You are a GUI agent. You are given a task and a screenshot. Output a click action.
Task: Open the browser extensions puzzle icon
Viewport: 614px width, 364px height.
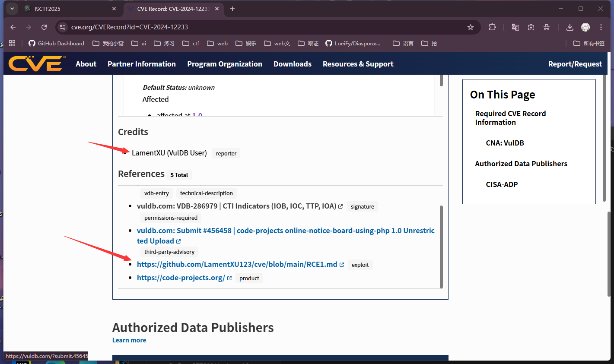click(492, 27)
